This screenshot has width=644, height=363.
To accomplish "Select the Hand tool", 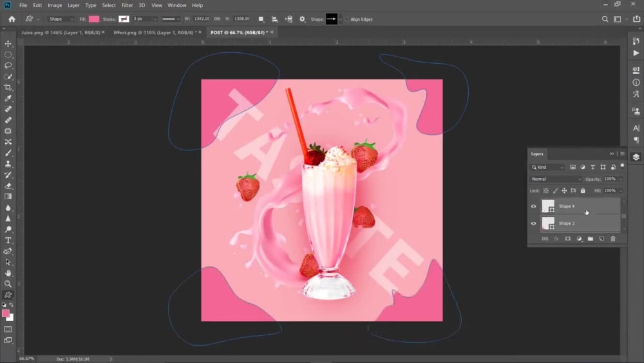I will click(8, 273).
